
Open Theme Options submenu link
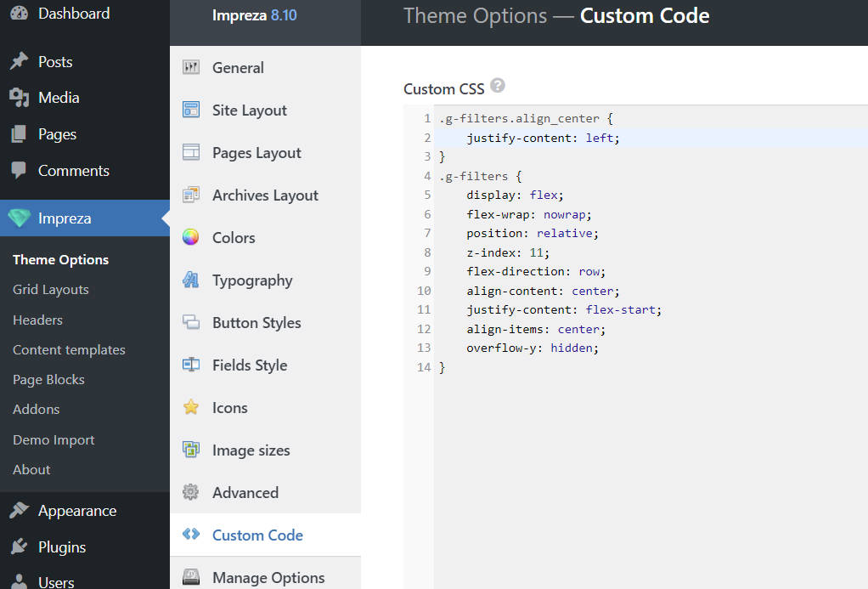point(61,259)
